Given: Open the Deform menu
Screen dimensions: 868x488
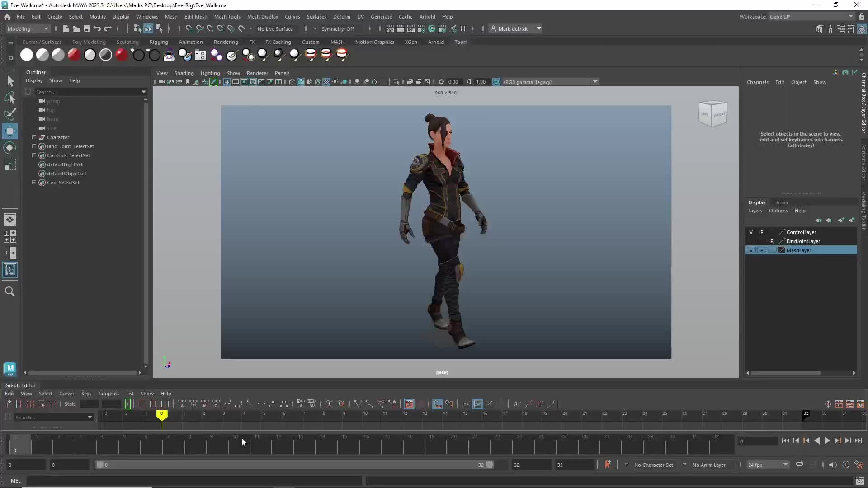Looking at the screenshot, I should (341, 17).
